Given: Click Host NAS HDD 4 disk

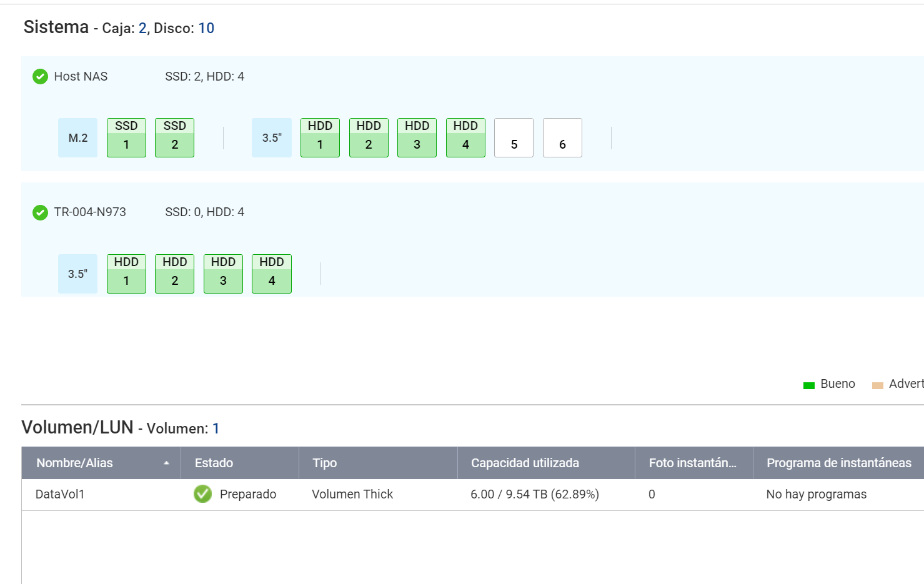Looking at the screenshot, I should point(465,137).
